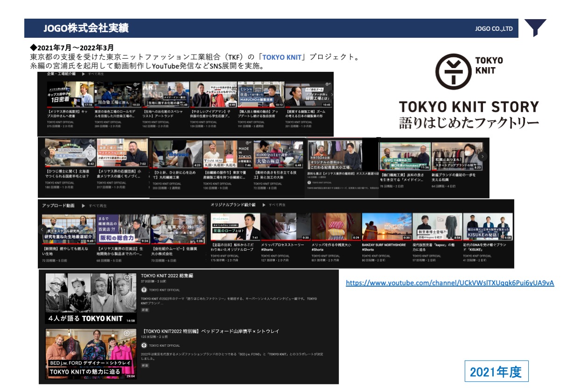The height and width of the screenshot is (392, 567).
Task: Advance the 企業・工場紹介編 row with the right arrow
Action: (x=332, y=95)
